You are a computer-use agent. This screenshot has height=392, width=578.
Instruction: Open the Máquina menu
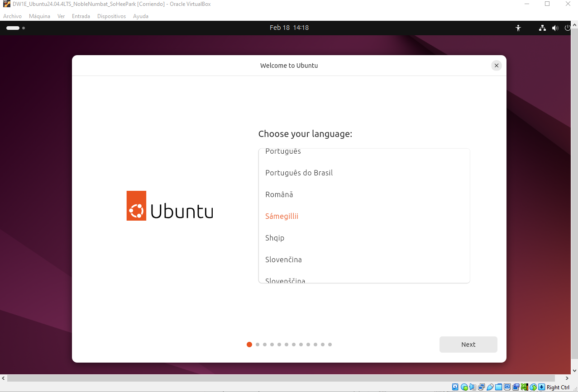[39, 16]
